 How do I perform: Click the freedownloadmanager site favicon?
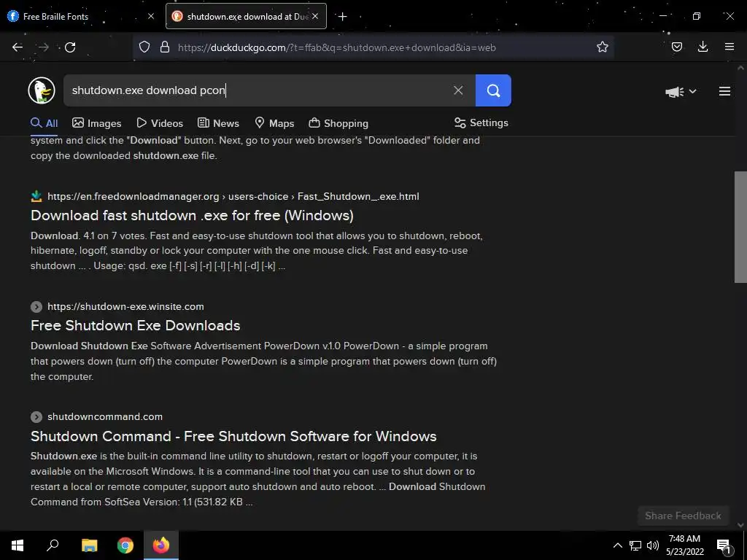(x=36, y=196)
